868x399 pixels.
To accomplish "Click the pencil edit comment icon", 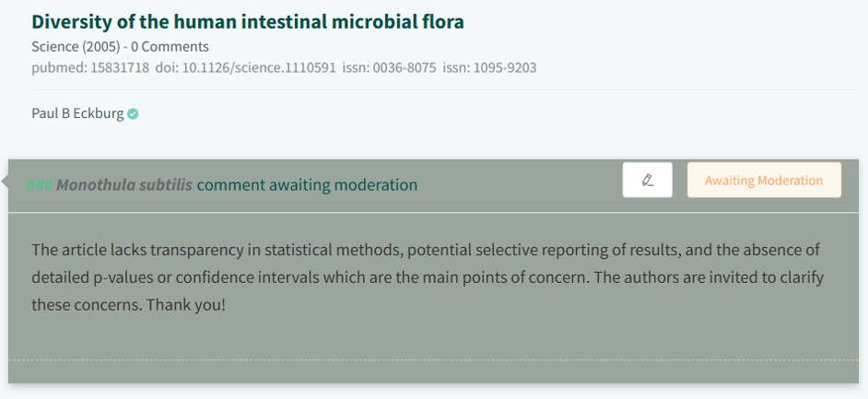I will (647, 180).
